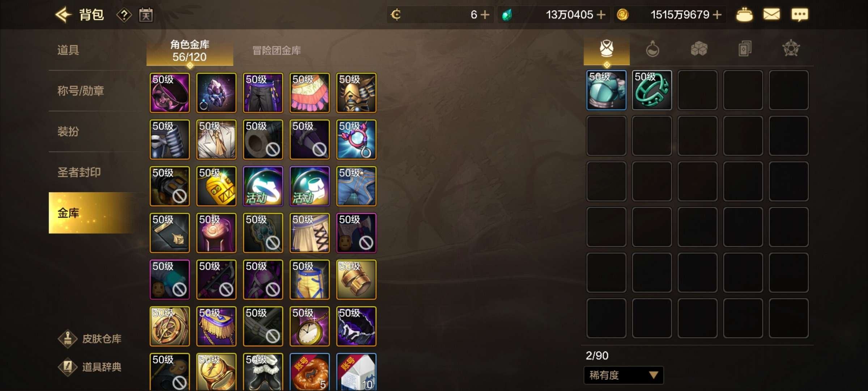This screenshot has height=391, width=868.
Task: Select the 角色金库 tab
Action: (x=190, y=51)
